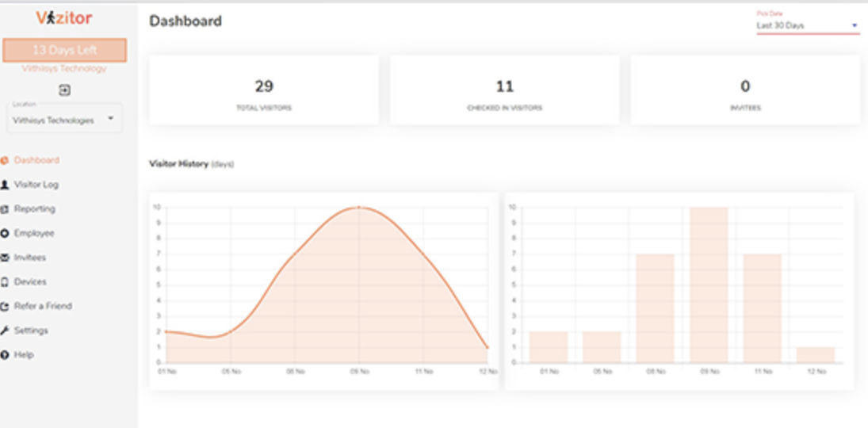Go to Reporting section
Image resolution: width=868 pixels, height=428 pixels.
coord(34,208)
